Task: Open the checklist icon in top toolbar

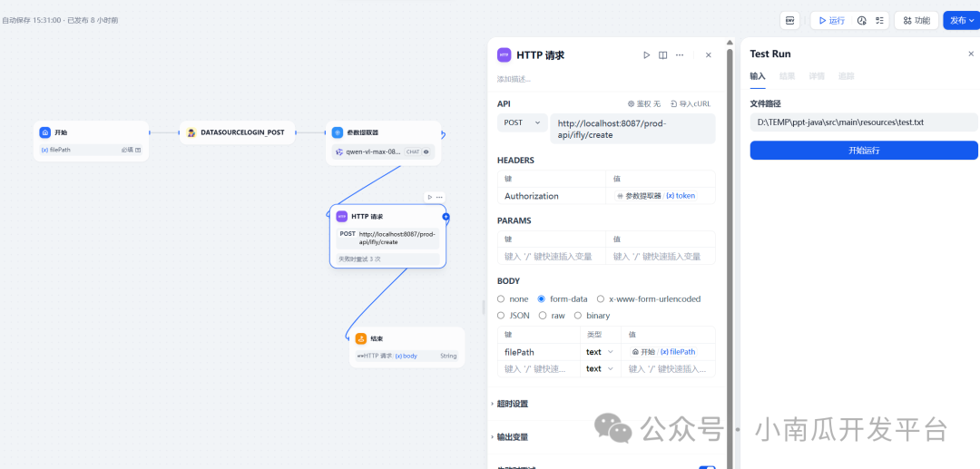Action: click(879, 21)
